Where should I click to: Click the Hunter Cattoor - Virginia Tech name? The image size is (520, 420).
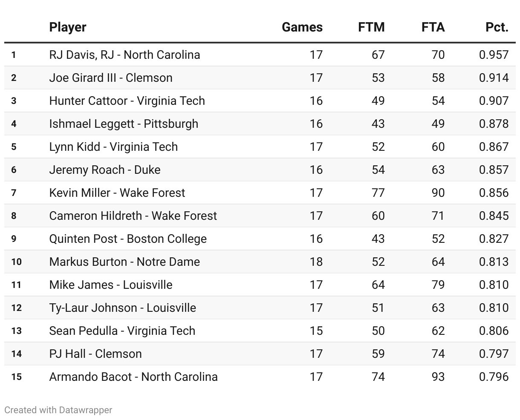[x=127, y=101]
